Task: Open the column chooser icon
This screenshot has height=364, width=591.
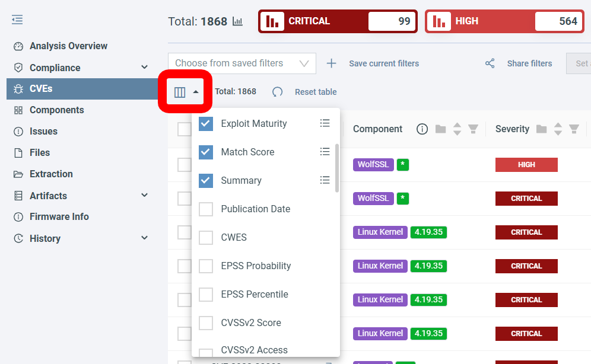Action: click(x=180, y=92)
